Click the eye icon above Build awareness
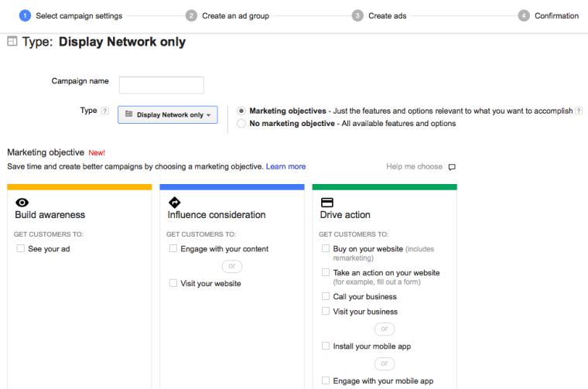This screenshot has width=588, height=389. click(x=22, y=202)
